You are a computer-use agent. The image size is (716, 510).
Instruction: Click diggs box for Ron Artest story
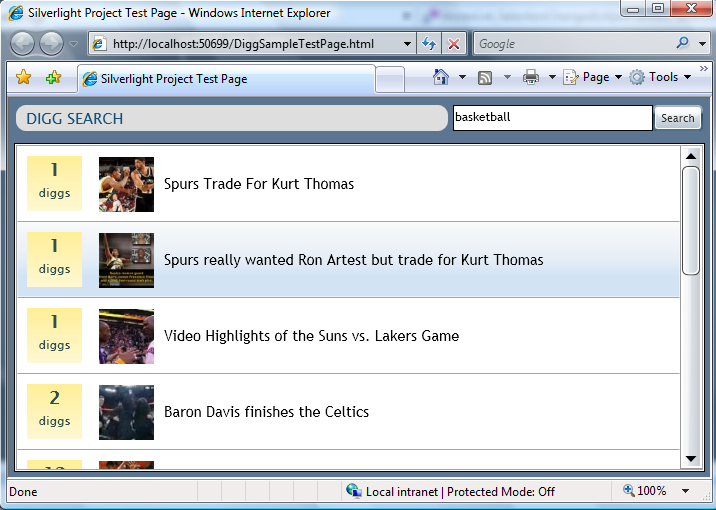point(54,259)
